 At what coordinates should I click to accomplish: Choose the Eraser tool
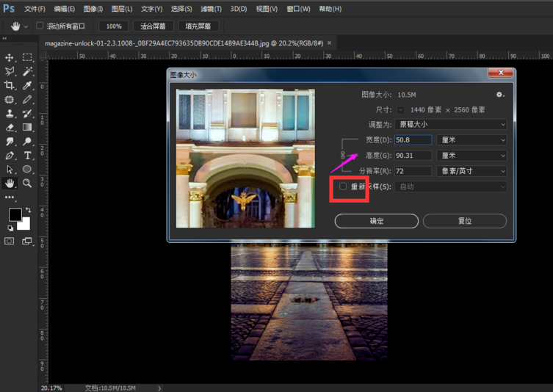point(10,127)
